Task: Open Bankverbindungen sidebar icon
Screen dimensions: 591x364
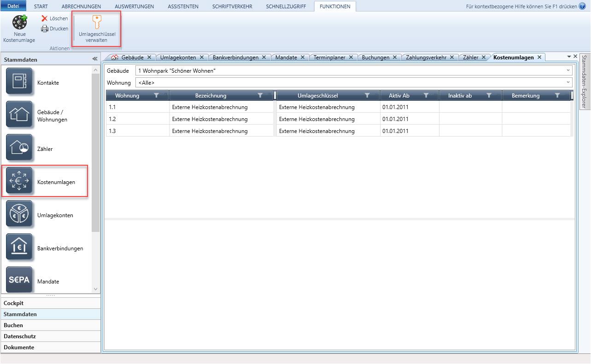Action: [x=19, y=248]
